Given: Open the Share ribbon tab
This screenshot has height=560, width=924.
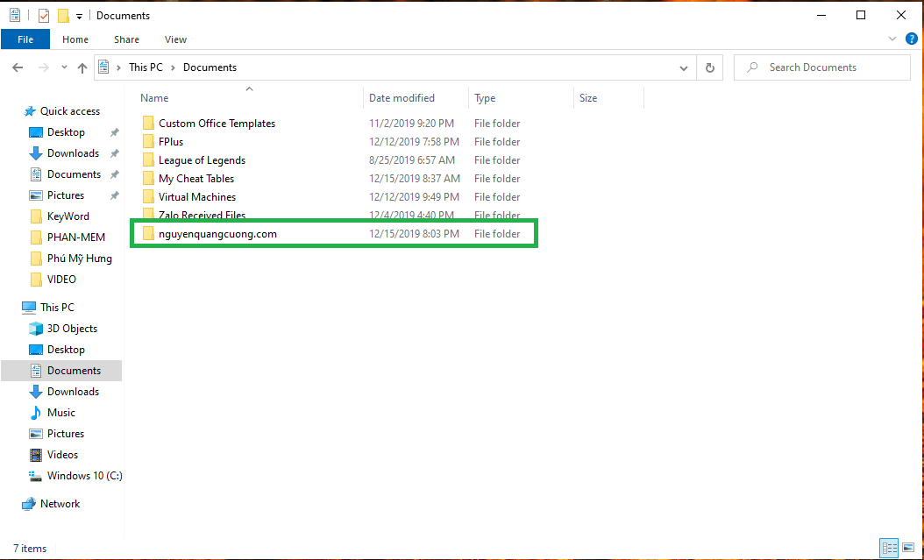Looking at the screenshot, I should [x=126, y=39].
